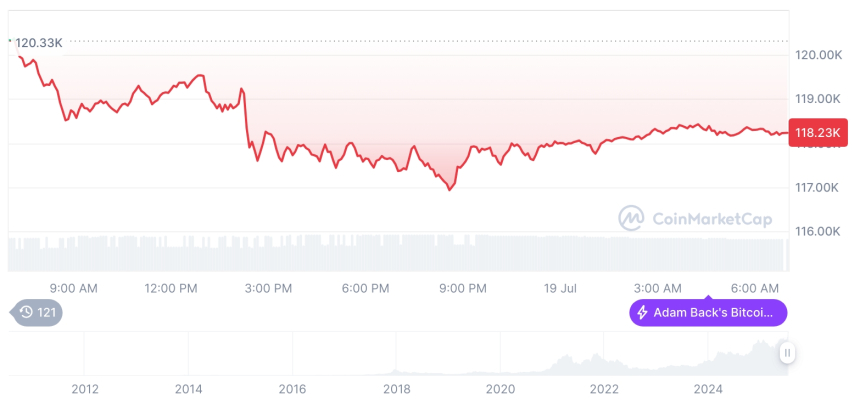
Task: Click the 120.33K high price label
Action: point(39,43)
